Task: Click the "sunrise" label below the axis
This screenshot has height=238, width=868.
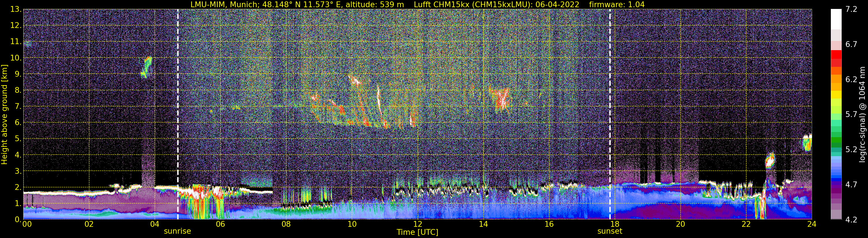Action: click(x=177, y=231)
